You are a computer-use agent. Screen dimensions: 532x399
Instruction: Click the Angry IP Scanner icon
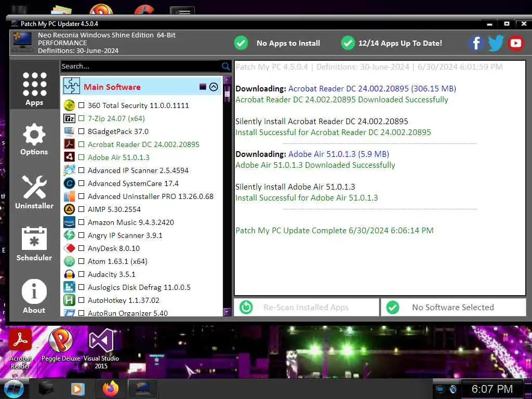(x=69, y=235)
